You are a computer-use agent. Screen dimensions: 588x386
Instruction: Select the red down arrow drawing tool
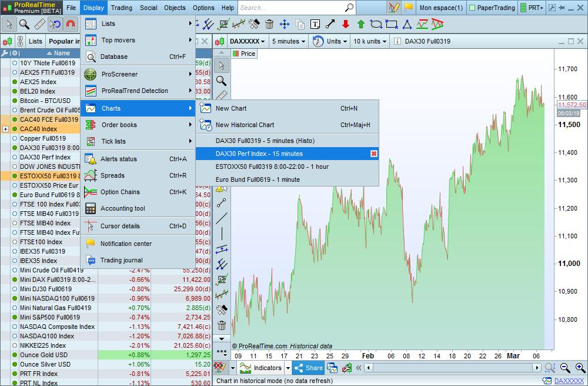345,24
